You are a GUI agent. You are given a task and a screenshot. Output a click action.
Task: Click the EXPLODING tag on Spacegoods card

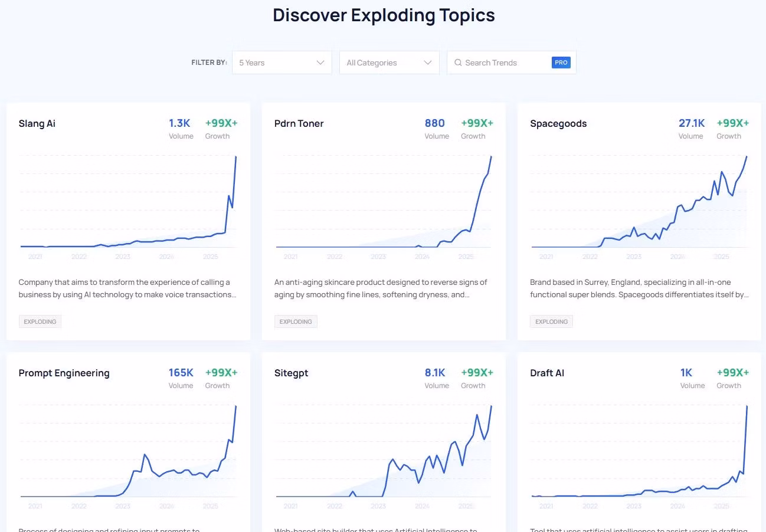551,321
